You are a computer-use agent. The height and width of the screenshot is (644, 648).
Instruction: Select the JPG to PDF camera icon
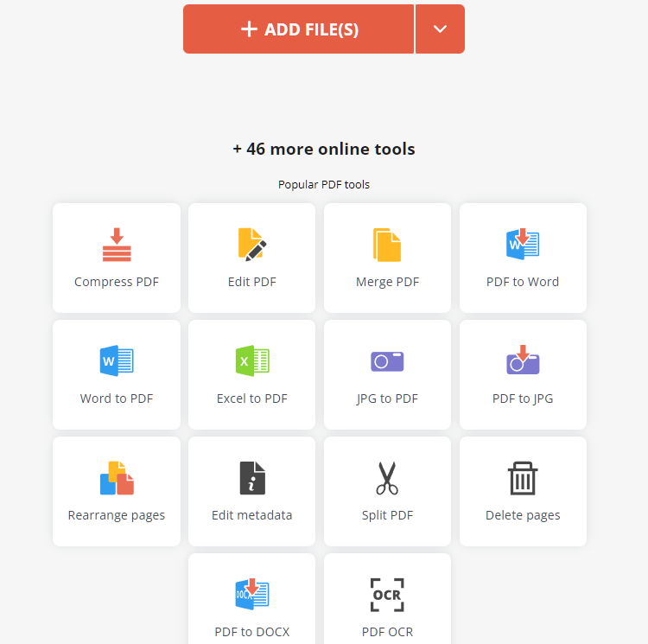[387, 361]
